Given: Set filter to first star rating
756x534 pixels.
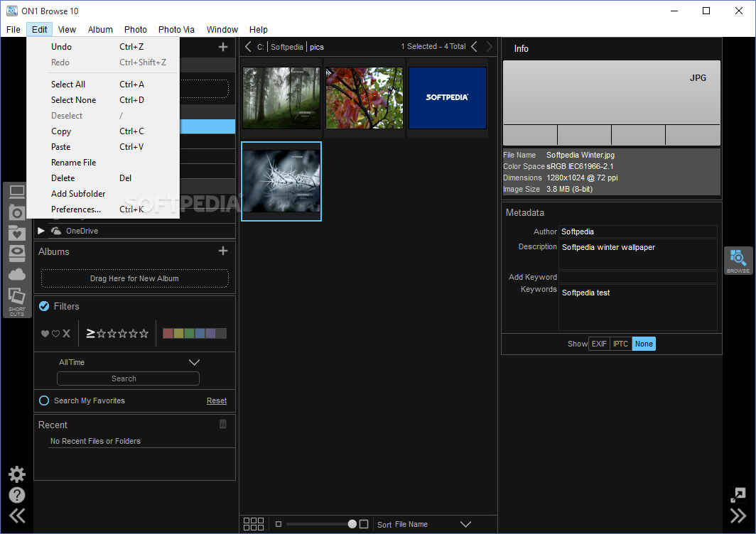Looking at the screenshot, I should pos(101,334).
